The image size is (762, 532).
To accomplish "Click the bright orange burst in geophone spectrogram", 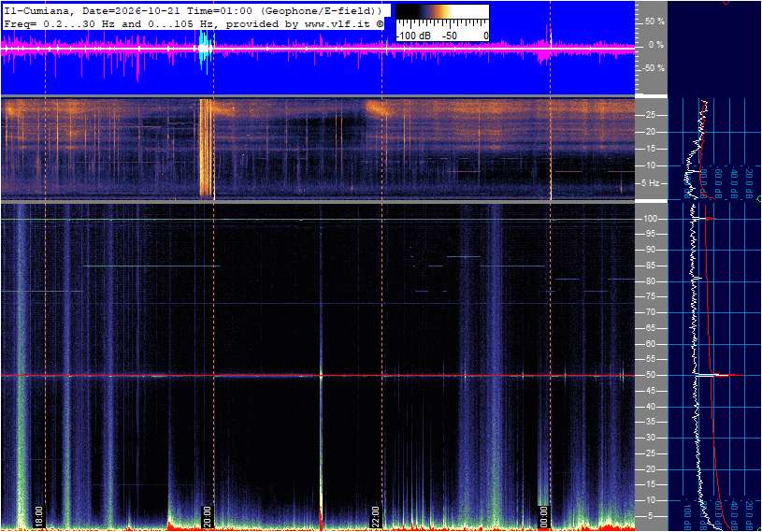I will click(207, 148).
